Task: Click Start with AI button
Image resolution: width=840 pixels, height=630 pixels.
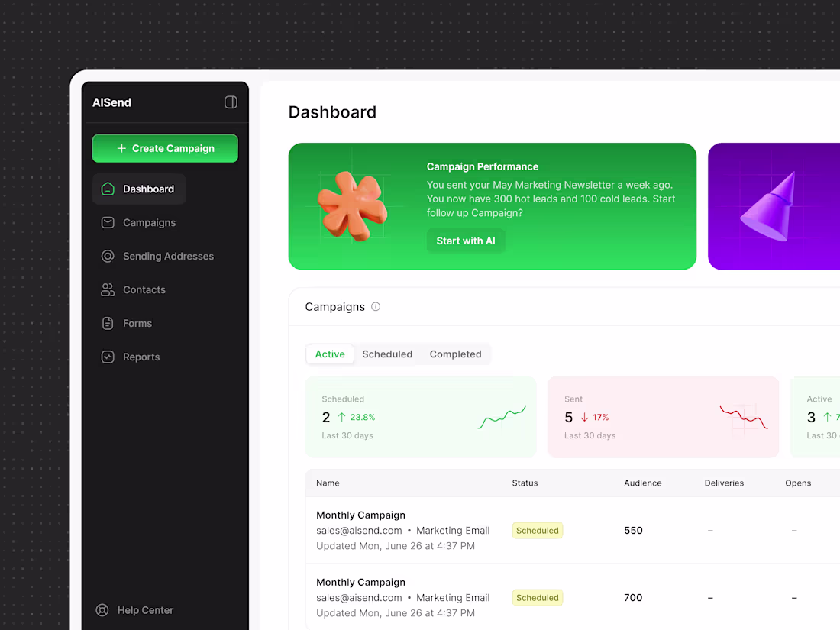Action: tap(466, 241)
